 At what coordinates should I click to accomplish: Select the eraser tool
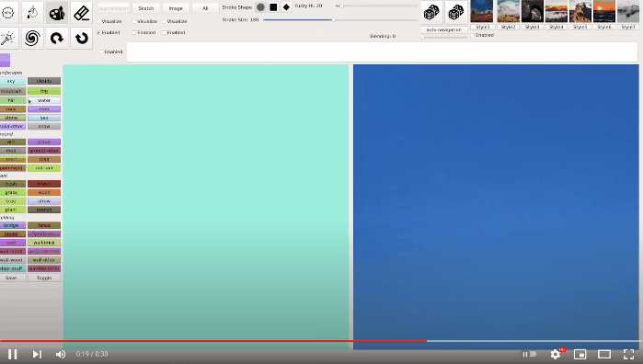81,13
